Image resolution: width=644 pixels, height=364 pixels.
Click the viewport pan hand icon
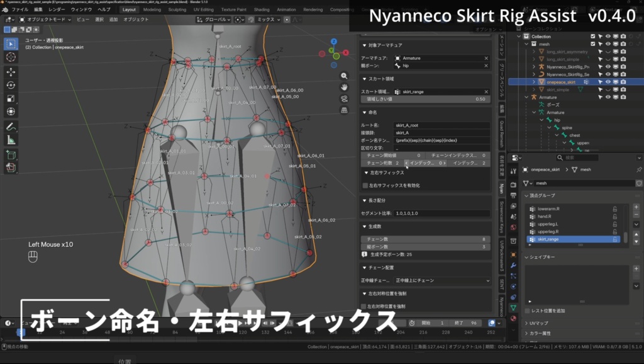coord(344,87)
